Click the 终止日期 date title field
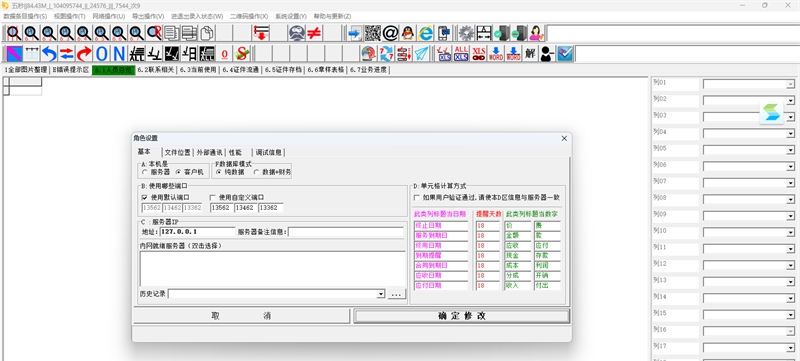800x361 pixels. pyautogui.click(x=441, y=225)
